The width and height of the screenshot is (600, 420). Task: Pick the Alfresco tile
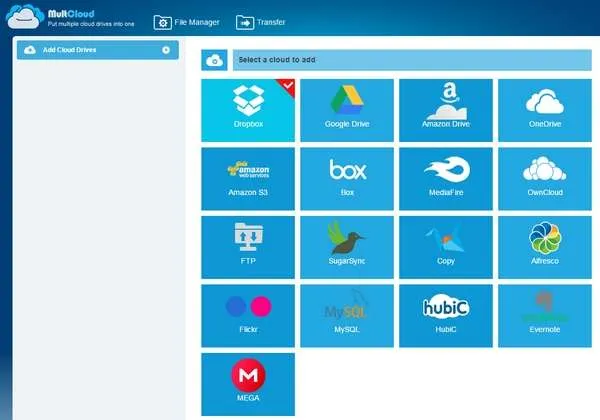pos(545,247)
